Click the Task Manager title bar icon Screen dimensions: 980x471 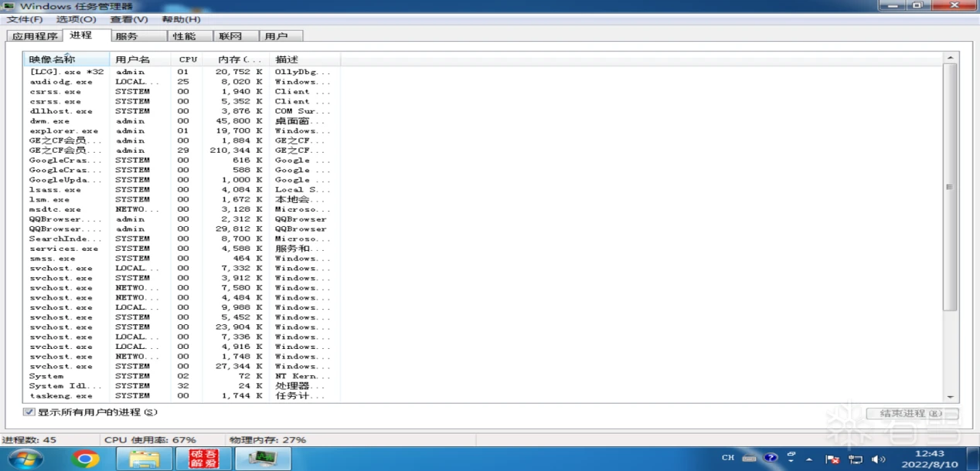[x=9, y=6]
